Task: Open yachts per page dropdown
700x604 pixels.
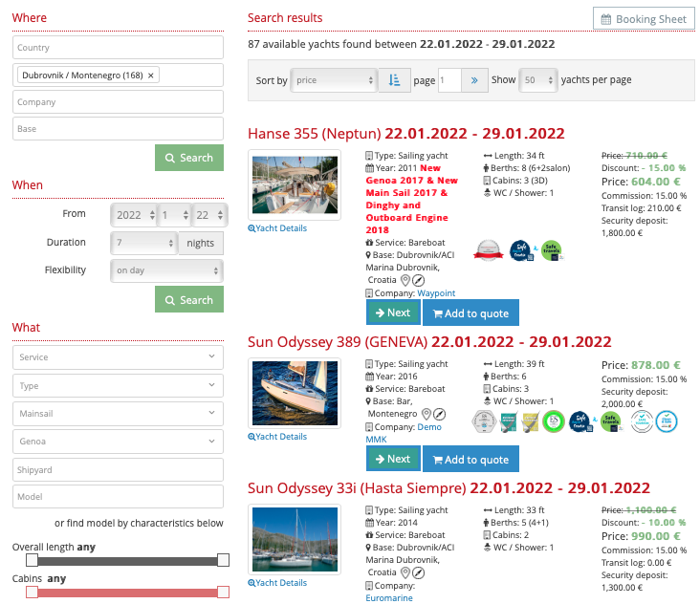Action: click(x=536, y=81)
